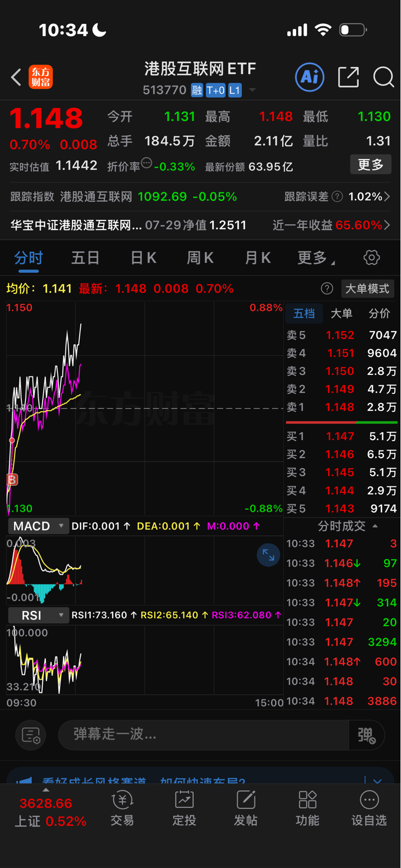Tap the 买1 1.147 order row
Viewport: 401px width, 868px height.
coord(342,436)
